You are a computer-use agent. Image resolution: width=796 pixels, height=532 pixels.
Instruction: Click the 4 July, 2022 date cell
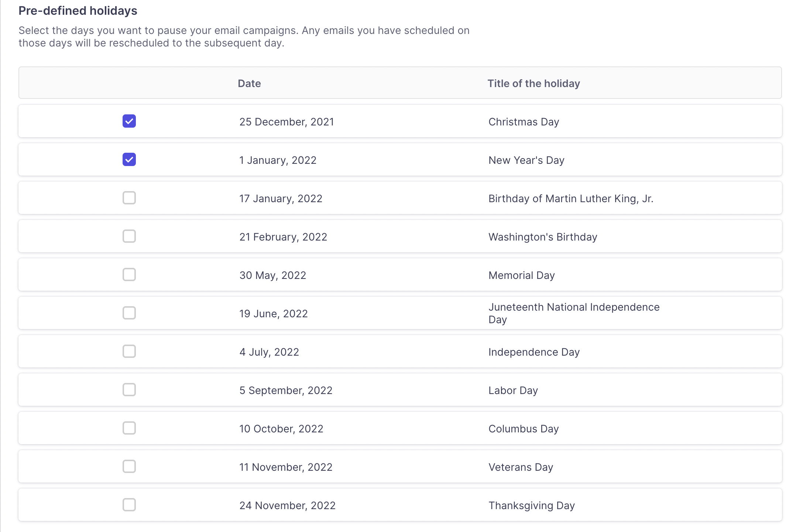point(269,352)
